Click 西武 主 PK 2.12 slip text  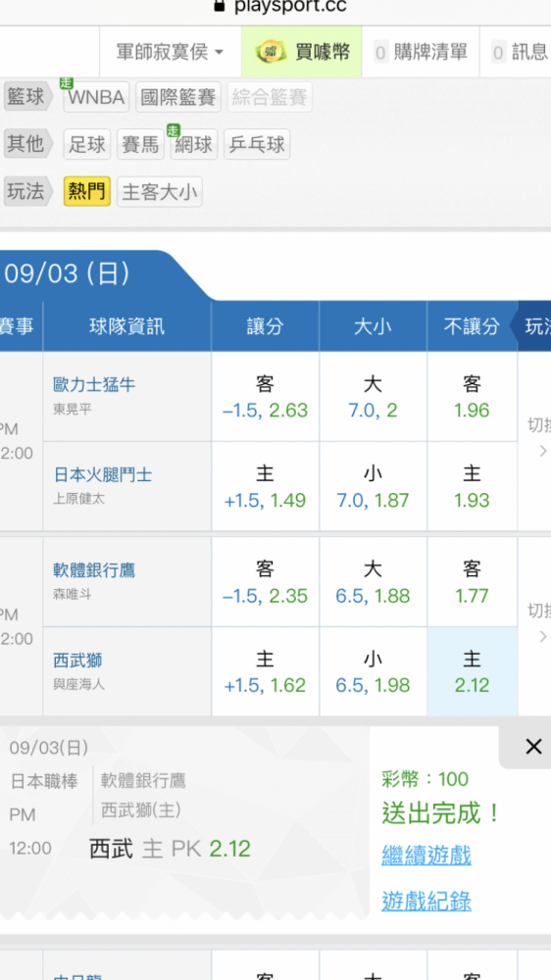tap(171, 849)
